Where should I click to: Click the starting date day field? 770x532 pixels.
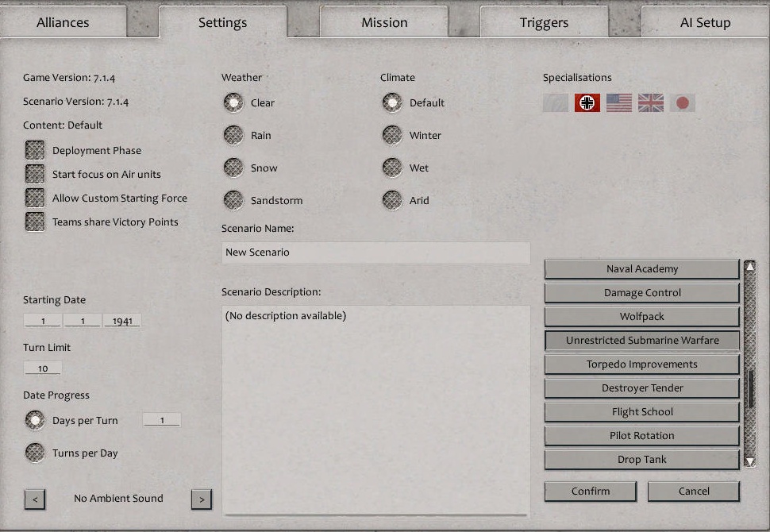coord(43,321)
